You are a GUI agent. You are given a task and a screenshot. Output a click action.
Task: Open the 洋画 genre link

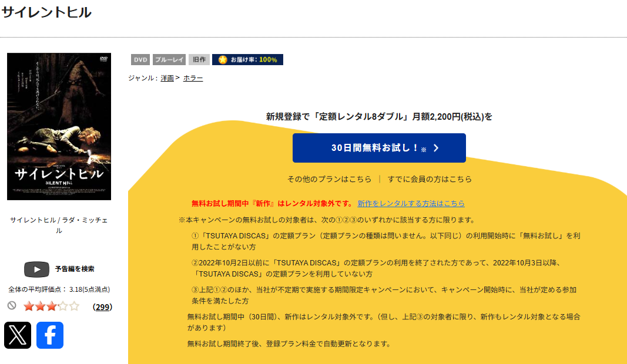[x=167, y=78]
